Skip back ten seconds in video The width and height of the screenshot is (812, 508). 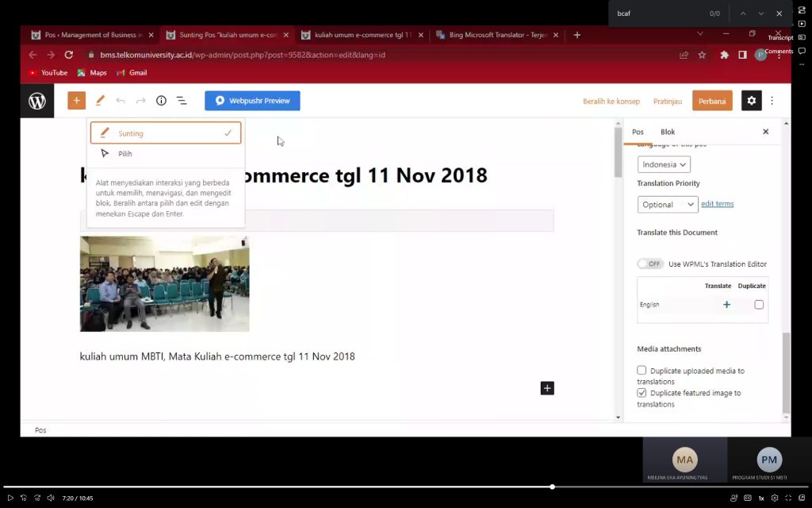click(x=23, y=498)
